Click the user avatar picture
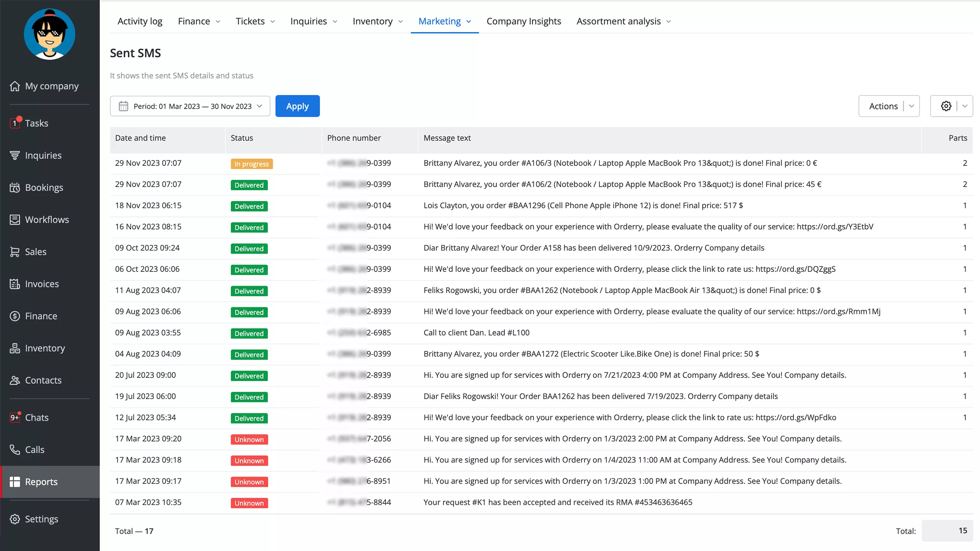This screenshot has height=551, width=980. [x=49, y=34]
